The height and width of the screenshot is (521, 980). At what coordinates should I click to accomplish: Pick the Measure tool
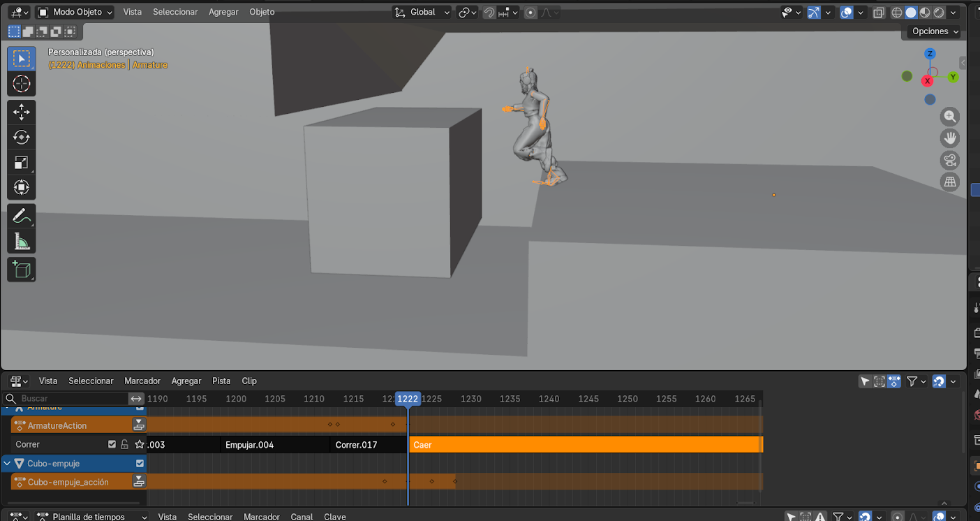(21, 242)
